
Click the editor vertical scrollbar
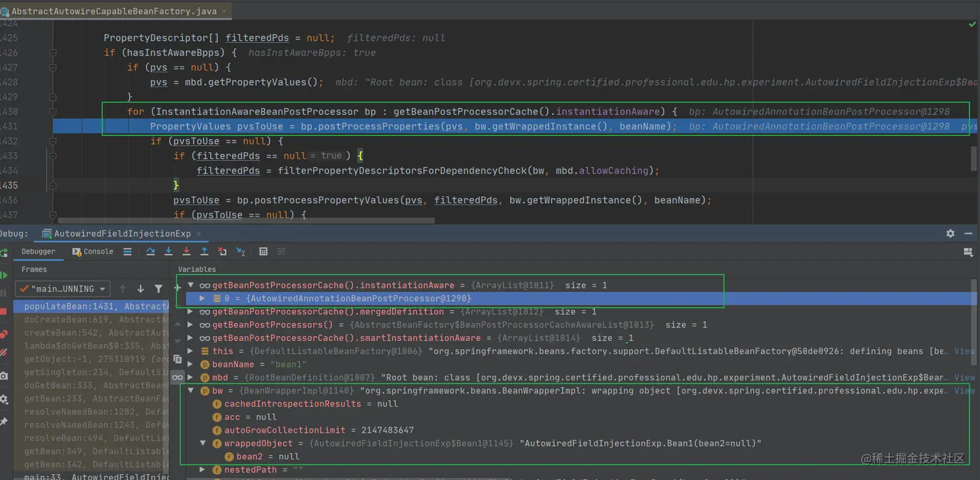[x=973, y=158]
